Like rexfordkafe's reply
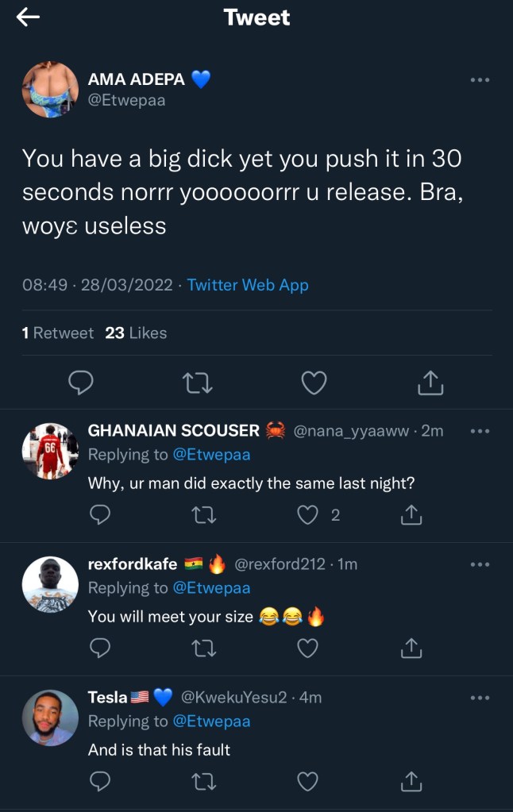Screen dimensions: 513x812 point(307,648)
